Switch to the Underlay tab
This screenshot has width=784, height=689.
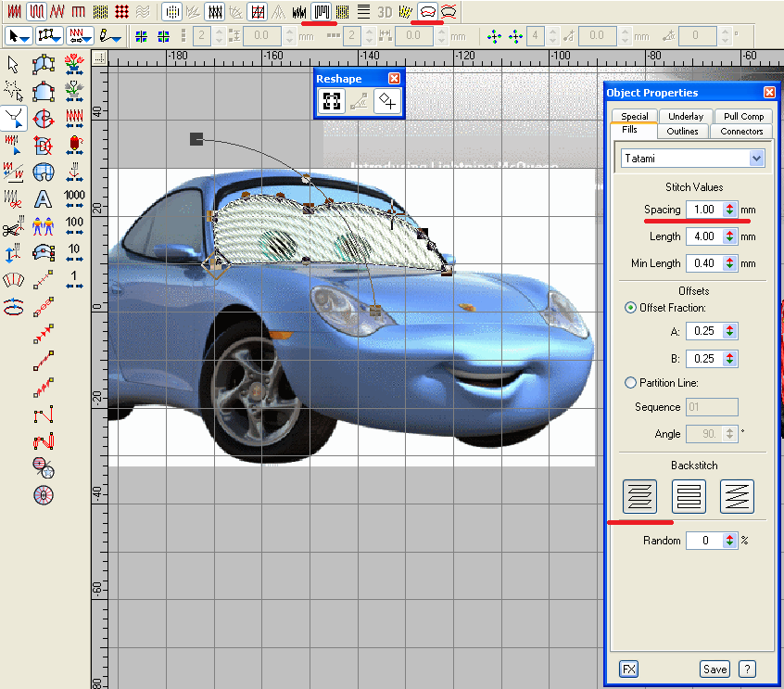tap(685, 117)
